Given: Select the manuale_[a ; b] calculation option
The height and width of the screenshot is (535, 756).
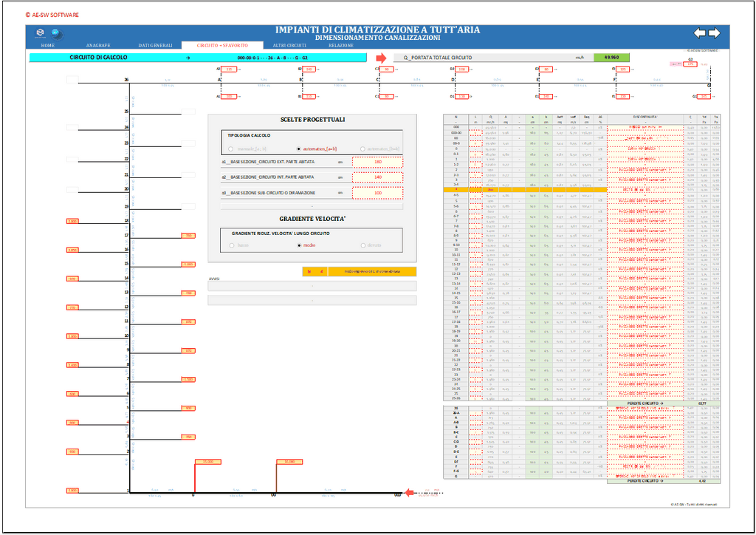Looking at the screenshot, I should pyautogui.click(x=231, y=149).
